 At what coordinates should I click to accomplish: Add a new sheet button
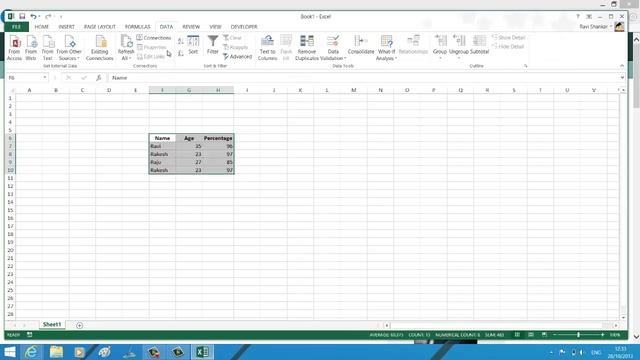pos(79,325)
